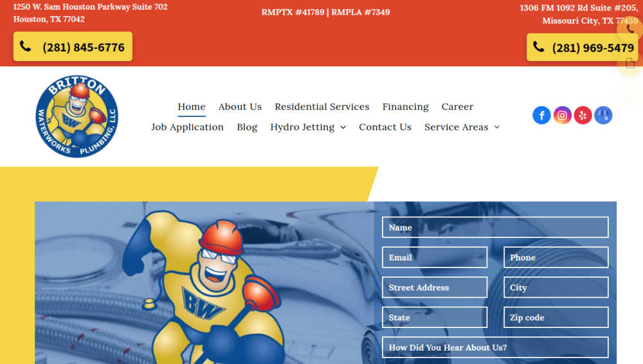This screenshot has height=364, width=643.
Task: Open the Contact Us page
Action: 385,127
